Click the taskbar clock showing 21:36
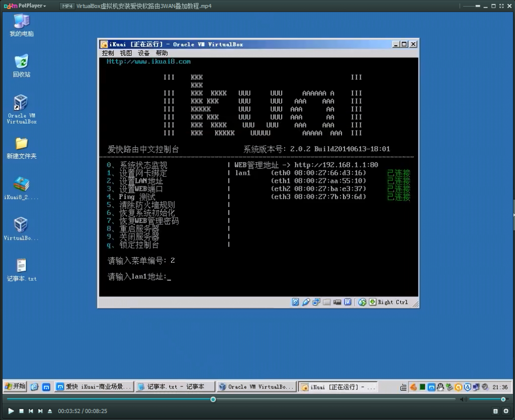The height and width of the screenshot is (420, 515). (500, 387)
